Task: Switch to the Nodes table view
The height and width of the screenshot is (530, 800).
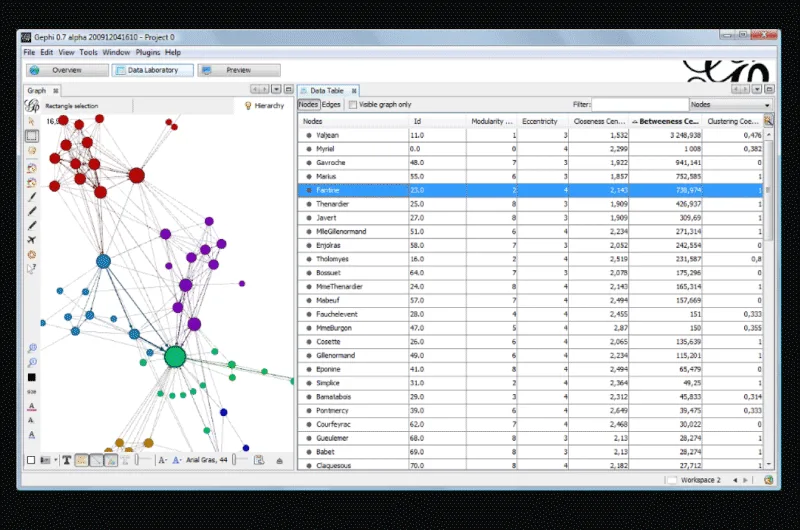Action: pyautogui.click(x=309, y=104)
